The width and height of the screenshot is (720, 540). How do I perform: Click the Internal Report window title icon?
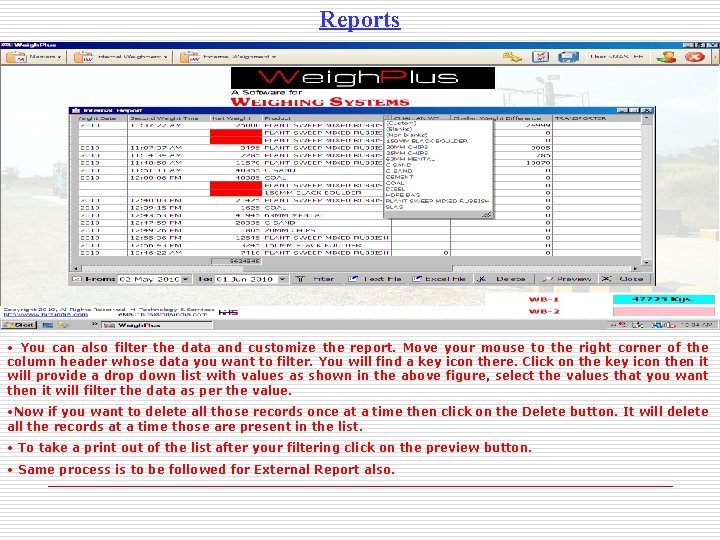(76, 111)
